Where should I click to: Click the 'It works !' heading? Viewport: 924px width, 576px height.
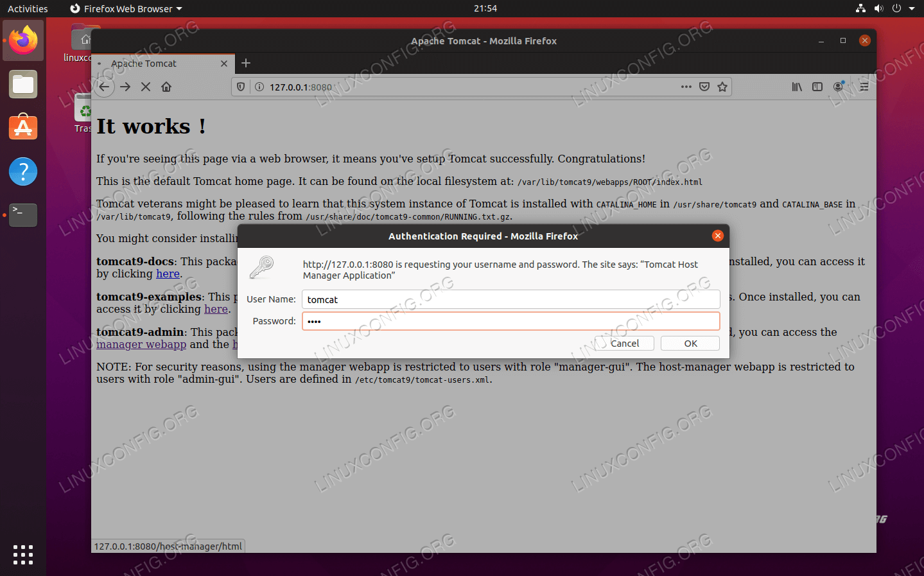151,127
